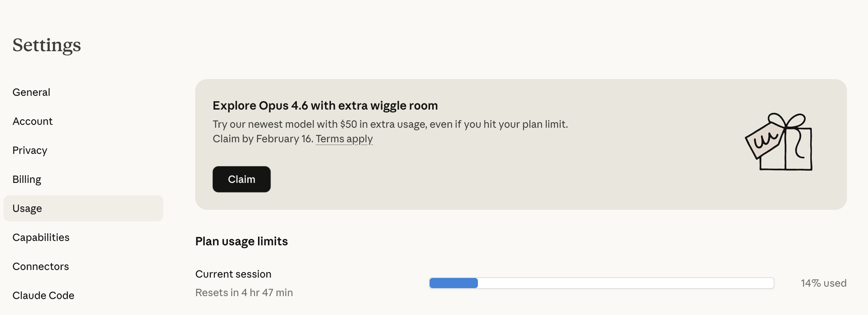Click the Current session label
Viewport: 868px width, 315px height.
(233, 274)
